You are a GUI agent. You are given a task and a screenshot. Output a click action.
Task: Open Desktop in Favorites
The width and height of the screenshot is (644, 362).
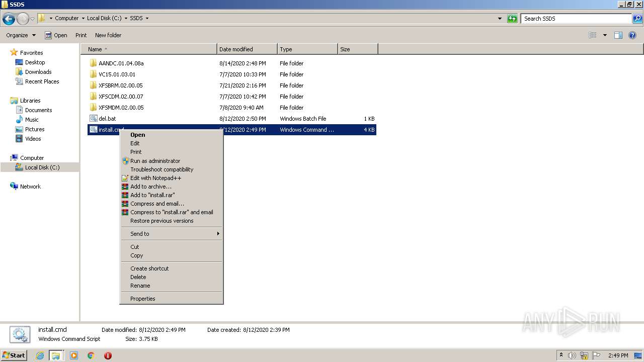pos(35,62)
